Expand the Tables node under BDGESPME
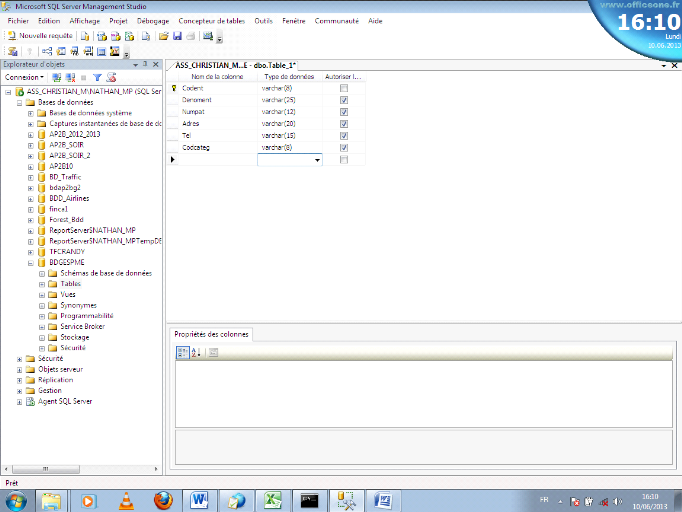The width and height of the screenshot is (682, 512). click(42, 284)
